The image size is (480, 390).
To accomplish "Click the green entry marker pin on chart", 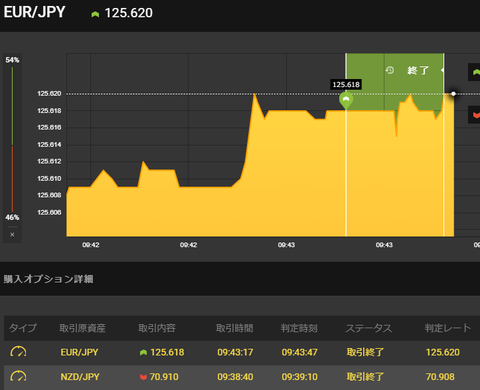I will point(346,101).
